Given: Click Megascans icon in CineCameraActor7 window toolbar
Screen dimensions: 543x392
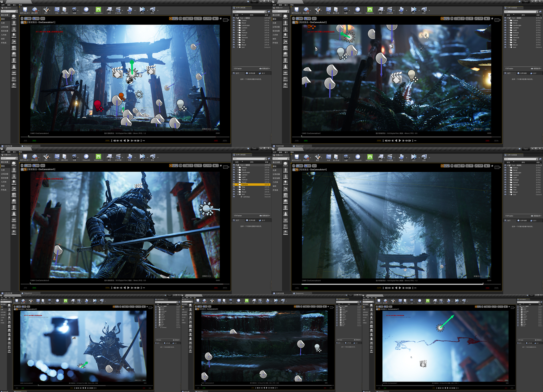Looking at the screenshot, I should [428, 301].
